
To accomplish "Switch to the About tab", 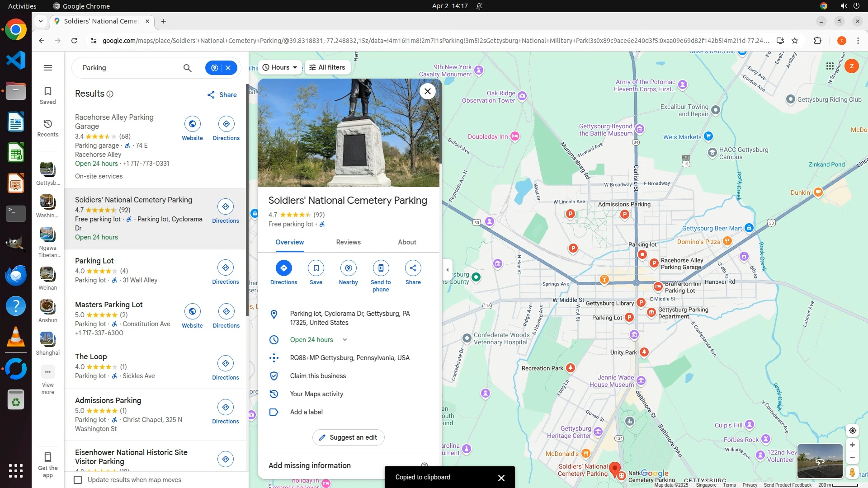I will coord(407,242).
